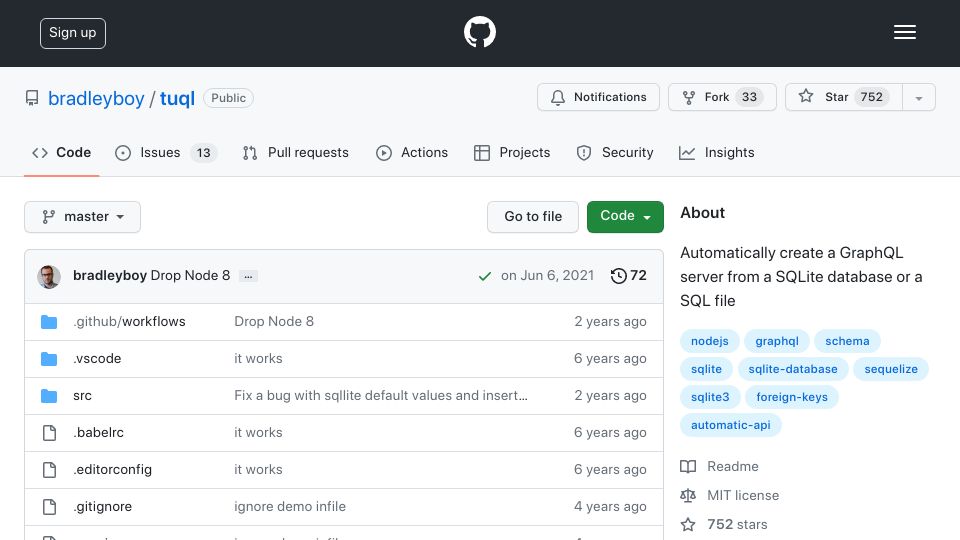The width and height of the screenshot is (960, 540).
Task: Open commit 'Fix a bug with sqllite default values'
Action: (381, 396)
